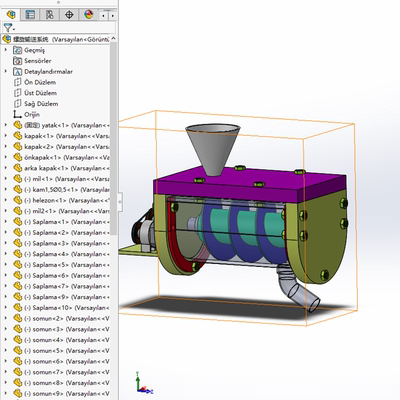Click the Saplama<10> tree row text
The width and height of the screenshot is (400, 400).
(x=67, y=307)
